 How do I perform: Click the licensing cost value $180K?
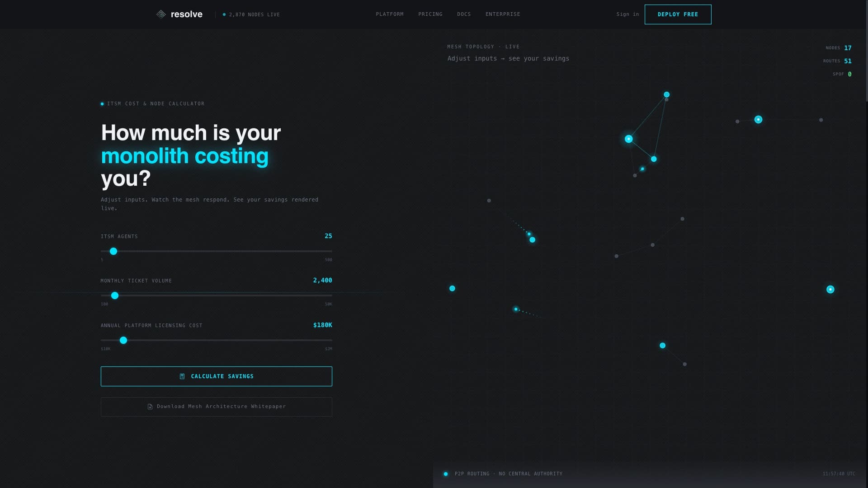pos(322,325)
